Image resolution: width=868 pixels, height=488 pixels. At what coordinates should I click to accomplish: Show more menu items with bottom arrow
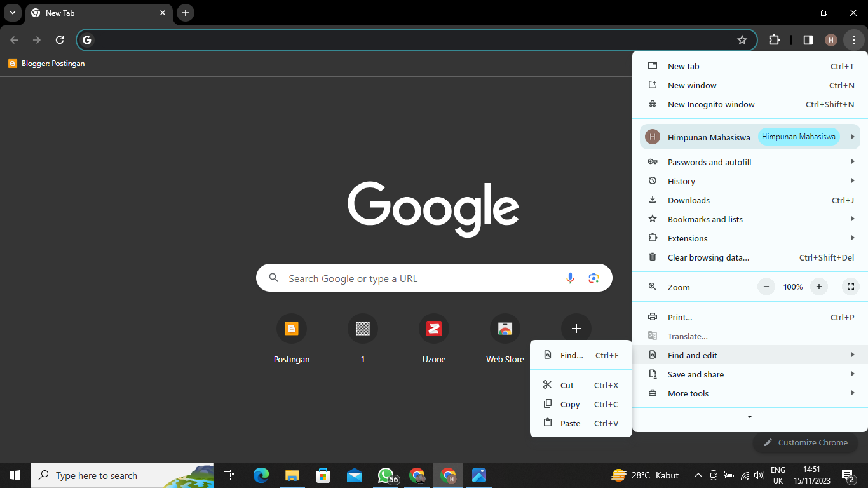tap(750, 417)
